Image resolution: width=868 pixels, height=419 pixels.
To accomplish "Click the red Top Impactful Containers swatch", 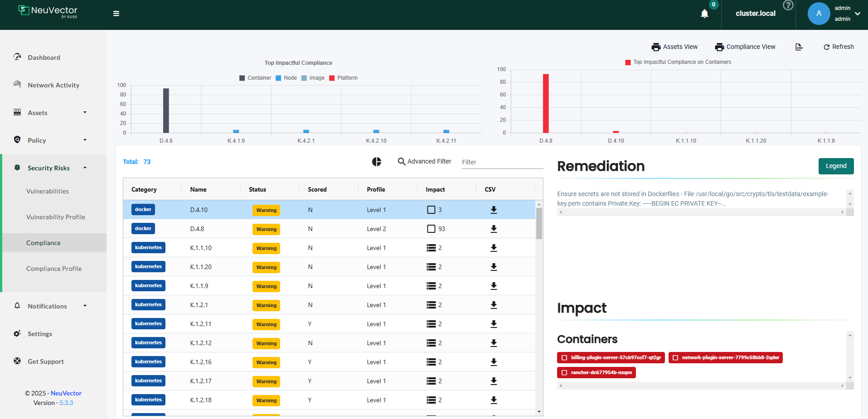I will tap(628, 63).
